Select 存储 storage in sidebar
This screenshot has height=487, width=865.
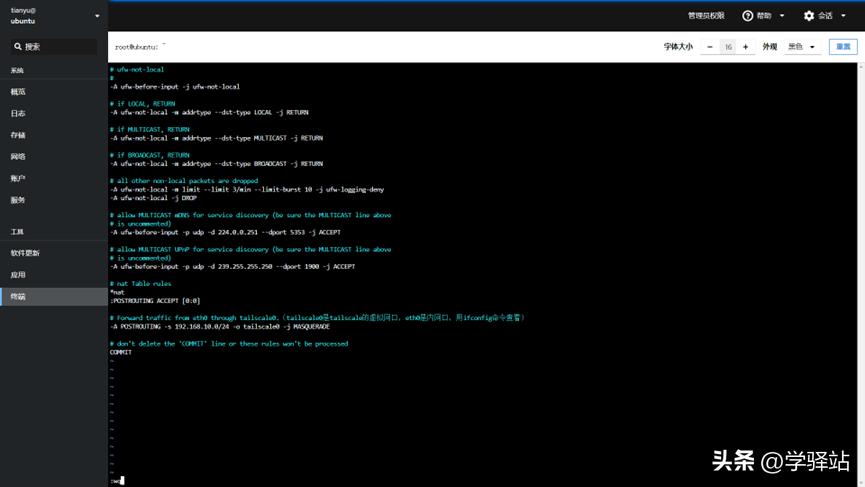pos(18,135)
